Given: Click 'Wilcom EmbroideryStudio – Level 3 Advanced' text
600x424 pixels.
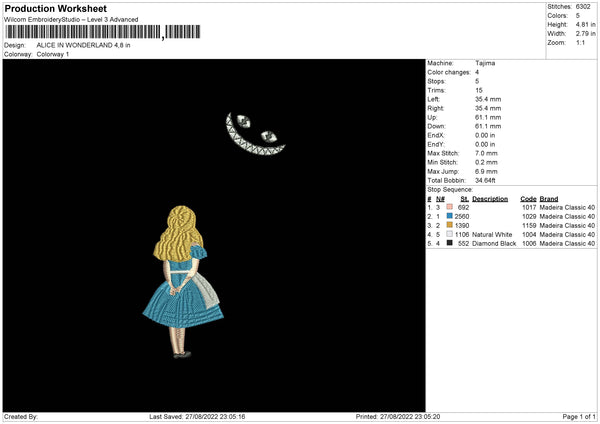Looking at the screenshot, I should 71,20.
